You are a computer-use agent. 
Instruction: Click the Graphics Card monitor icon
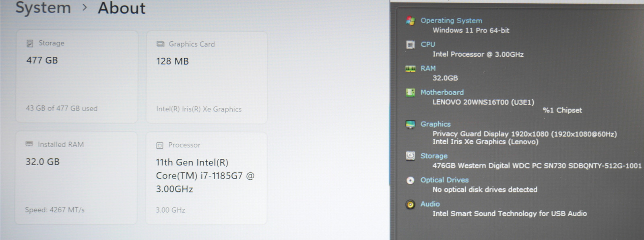pyautogui.click(x=160, y=44)
